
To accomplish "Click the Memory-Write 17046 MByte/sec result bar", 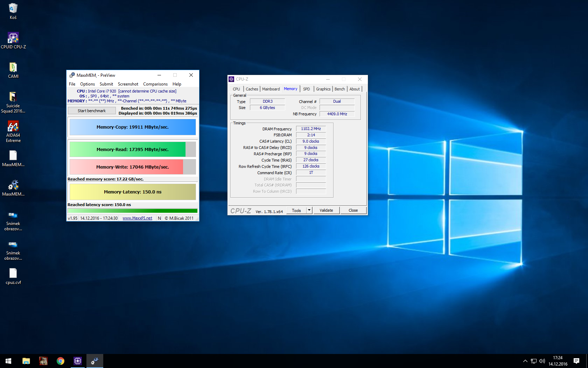I will (133, 167).
